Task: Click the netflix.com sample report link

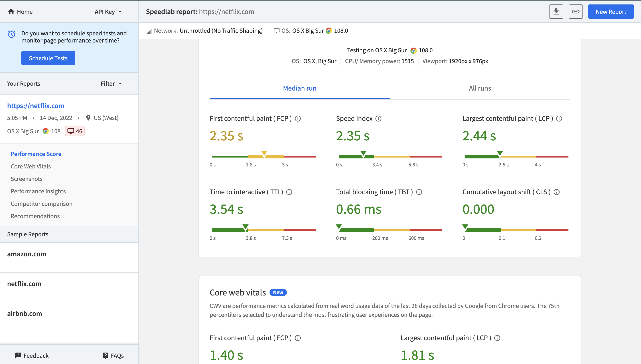Action: [24, 283]
